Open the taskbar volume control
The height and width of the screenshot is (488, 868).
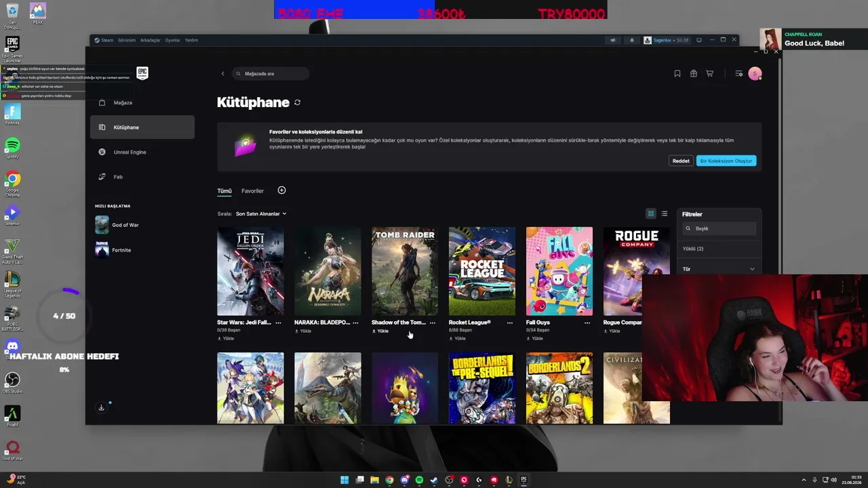tap(833, 480)
